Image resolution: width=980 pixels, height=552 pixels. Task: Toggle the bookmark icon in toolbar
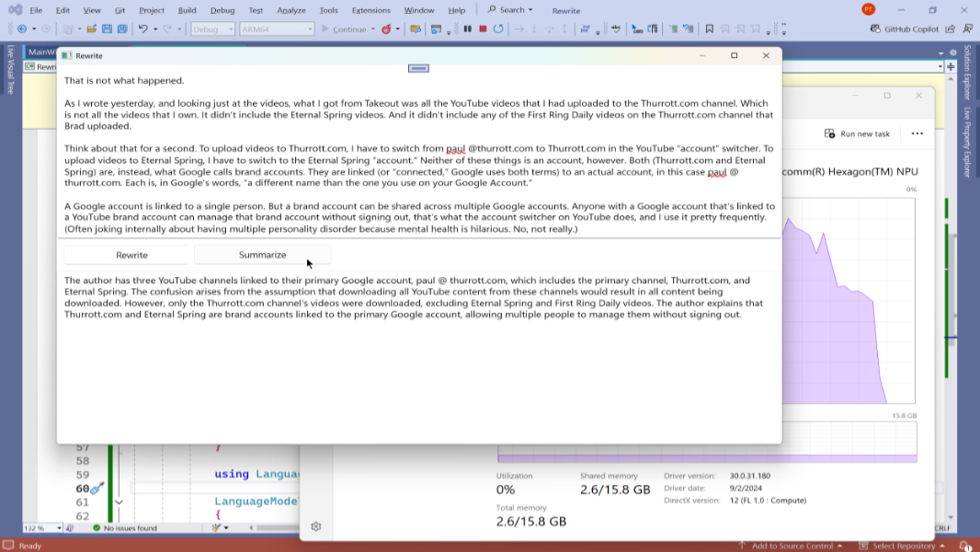point(709,29)
